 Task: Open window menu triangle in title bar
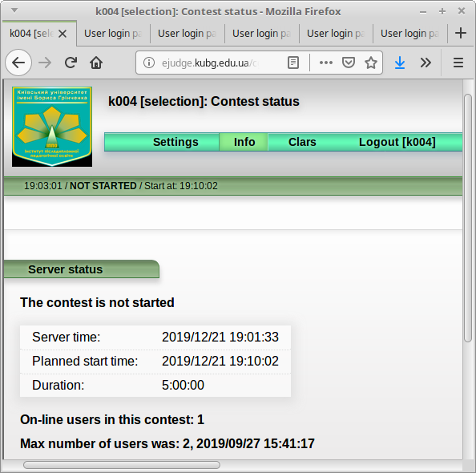(14, 10)
